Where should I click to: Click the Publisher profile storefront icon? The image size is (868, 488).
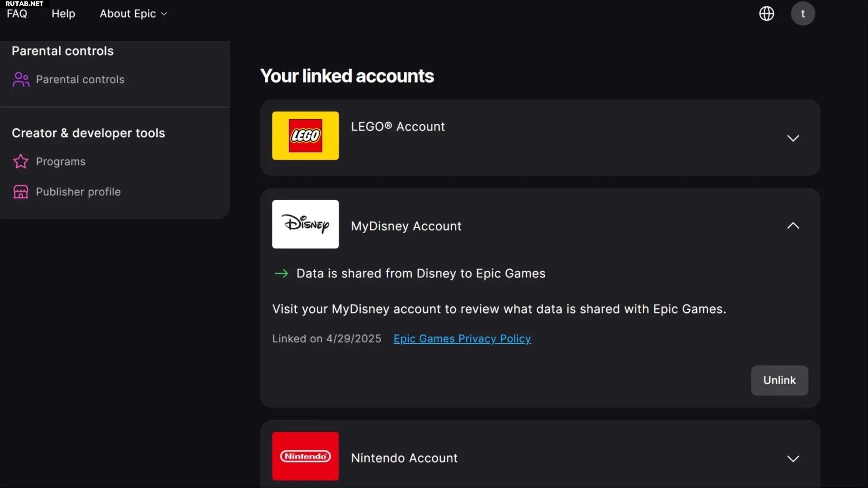21,192
